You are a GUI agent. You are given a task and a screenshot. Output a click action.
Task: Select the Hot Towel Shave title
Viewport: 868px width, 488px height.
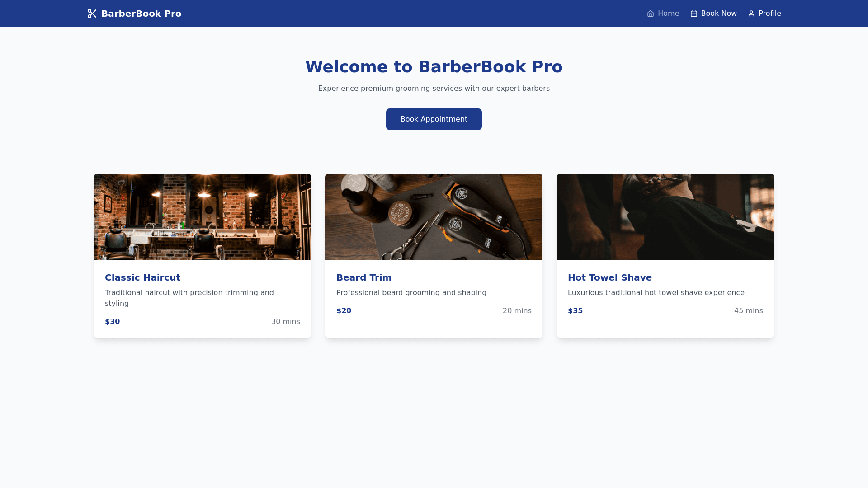(609, 277)
